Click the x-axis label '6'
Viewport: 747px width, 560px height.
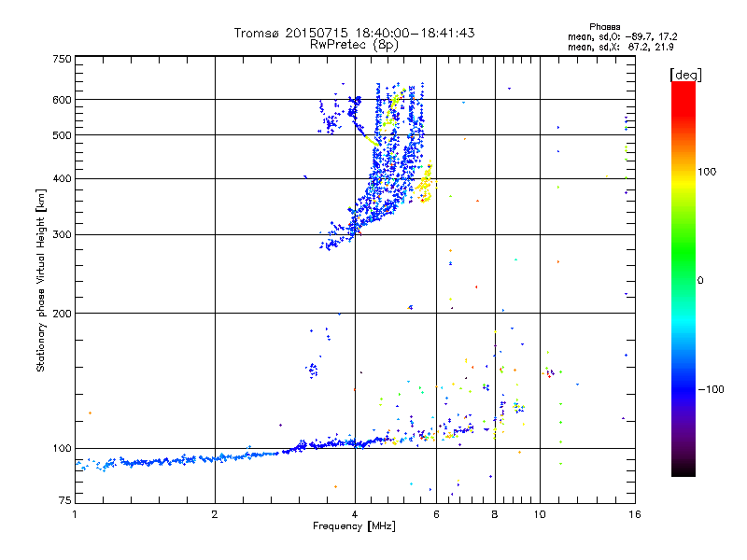coord(436,514)
